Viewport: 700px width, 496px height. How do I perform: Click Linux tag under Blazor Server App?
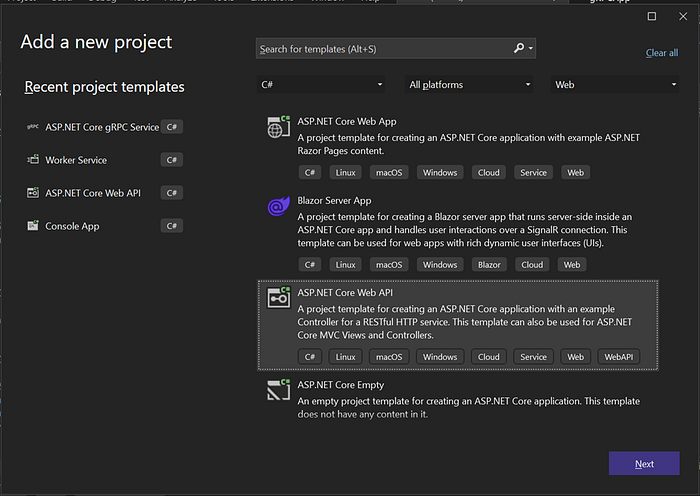(345, 265)
